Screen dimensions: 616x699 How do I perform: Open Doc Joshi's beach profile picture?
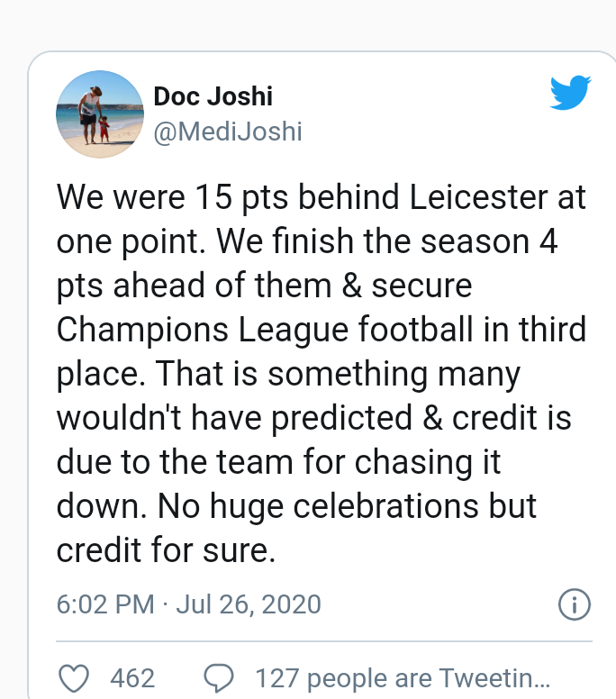pyautogui.click(x=100, y=114)
